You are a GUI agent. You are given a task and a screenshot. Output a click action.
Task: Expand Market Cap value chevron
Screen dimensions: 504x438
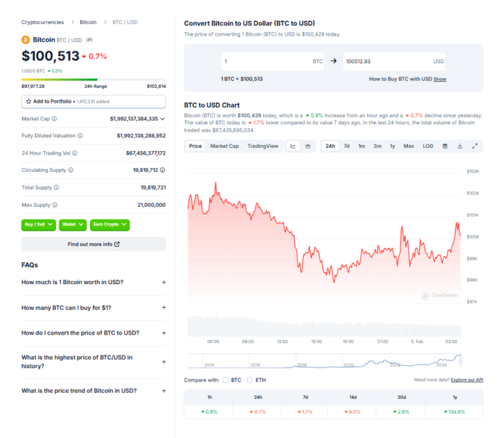click(163, 119)
